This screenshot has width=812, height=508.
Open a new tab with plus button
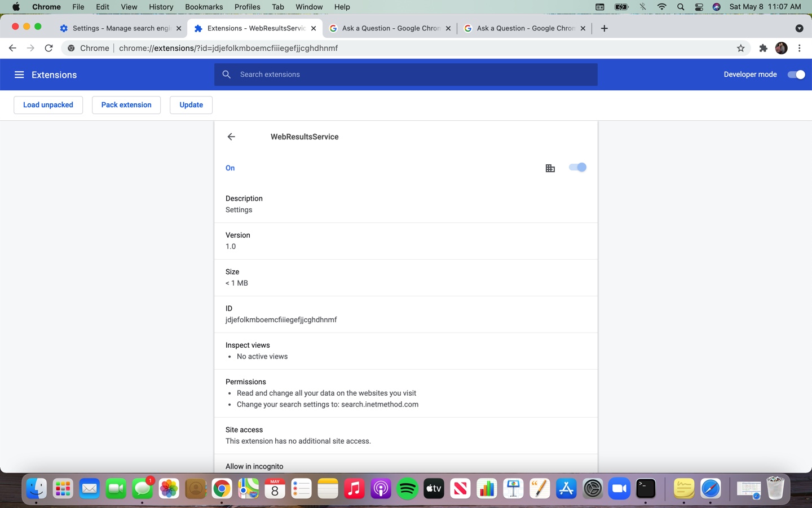604,28
